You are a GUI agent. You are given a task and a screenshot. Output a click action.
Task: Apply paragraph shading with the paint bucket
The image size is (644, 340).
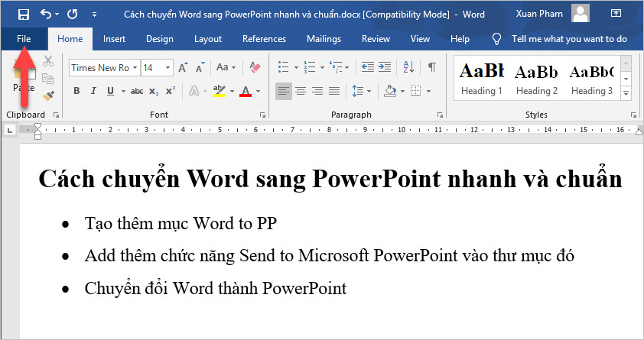pos(390,91)
